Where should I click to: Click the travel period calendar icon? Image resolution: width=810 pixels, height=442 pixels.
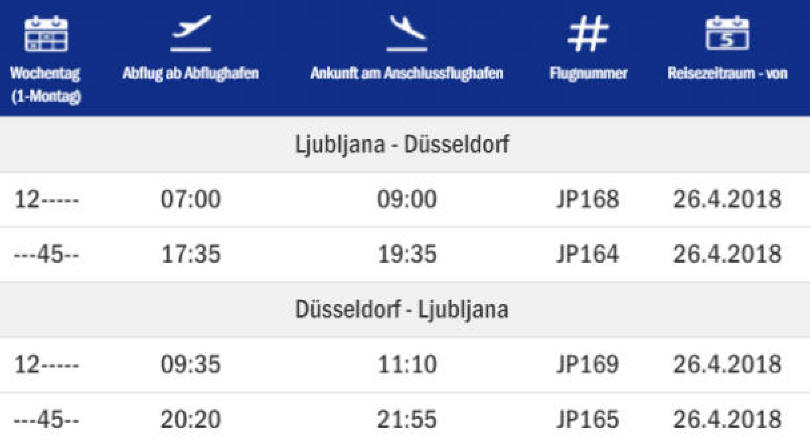pos(727,33)
